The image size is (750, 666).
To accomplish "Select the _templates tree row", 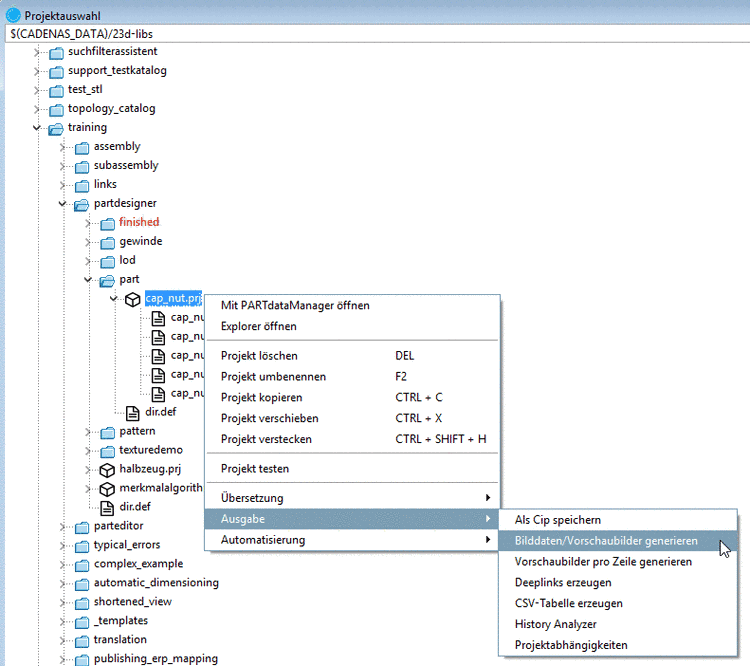I will (x=121, y=621).
